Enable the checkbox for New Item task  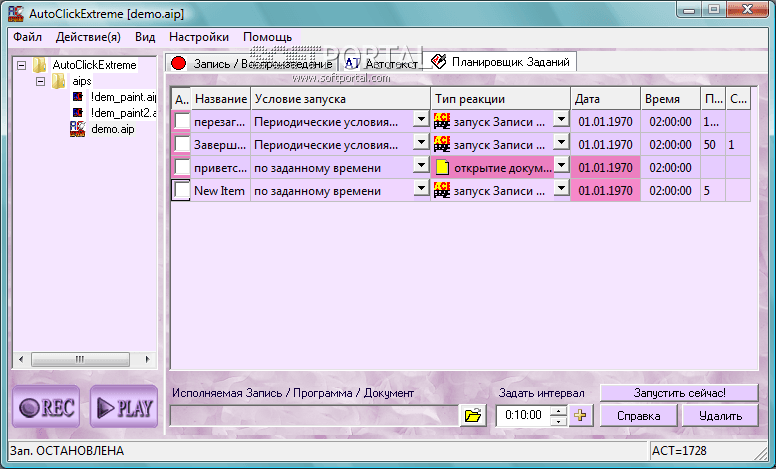pyautogui.click(x=182, y=190)
